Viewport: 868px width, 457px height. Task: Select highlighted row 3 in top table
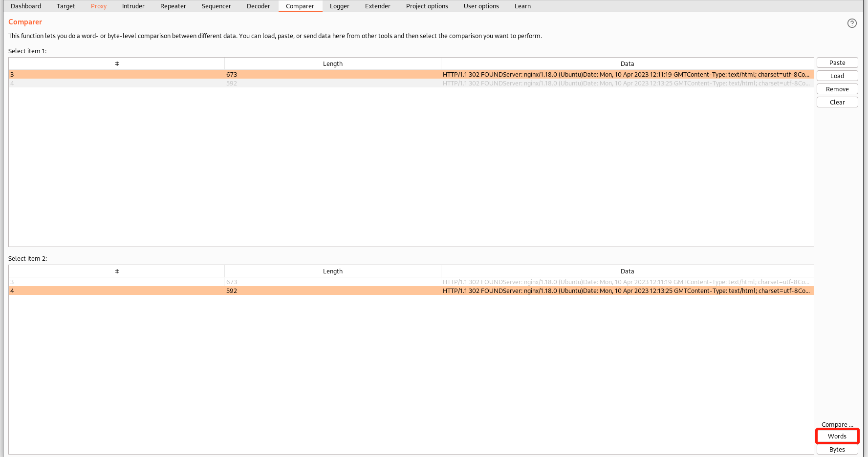tap(332, 75)
